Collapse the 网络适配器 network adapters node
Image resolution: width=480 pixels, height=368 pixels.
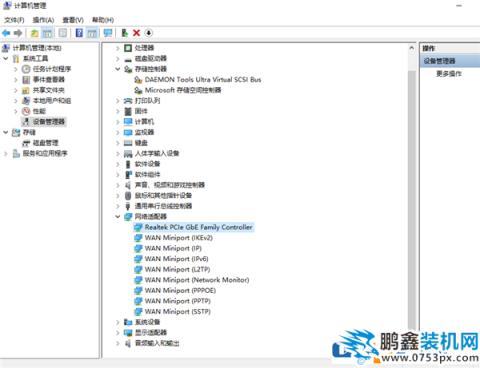[118, 217]
